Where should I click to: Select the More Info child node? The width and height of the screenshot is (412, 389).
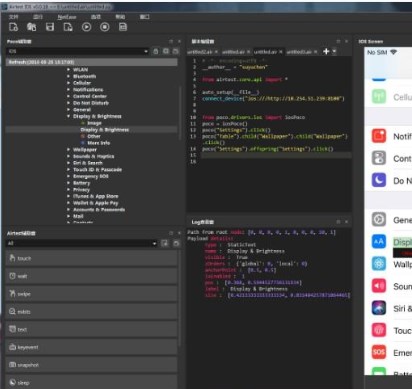pyautogui.click(x=98, y=143)
